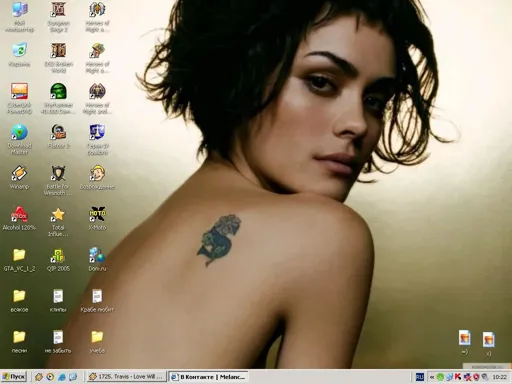
Task: Select the Возрождение Vault Boy shortcut
Action: pos(97,177)
